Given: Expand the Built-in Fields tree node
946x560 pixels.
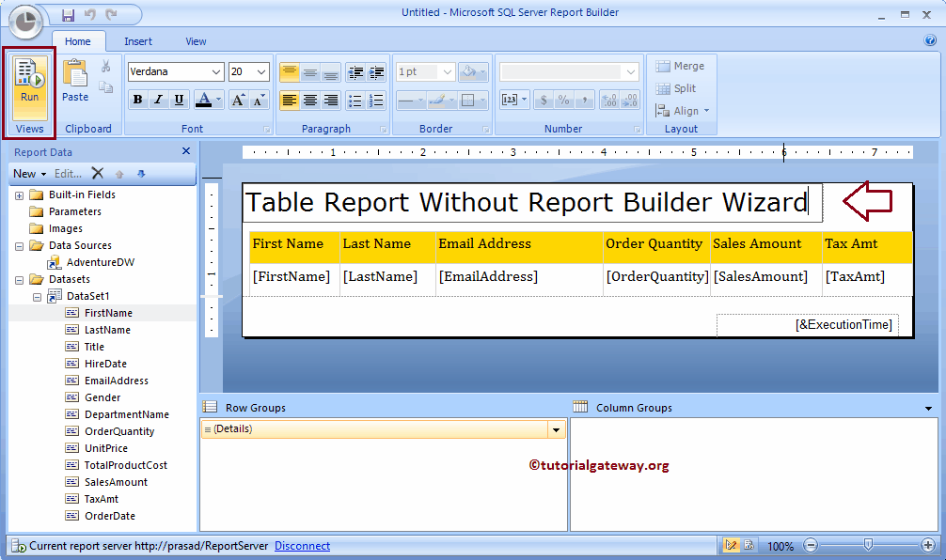Looking at the screenshot, I should [x=19, y=194].
